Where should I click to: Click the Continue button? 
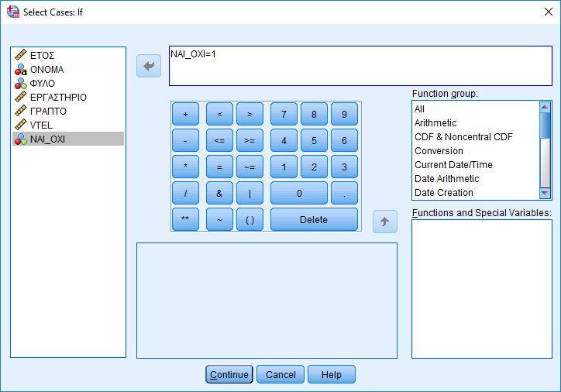[229, 374]
